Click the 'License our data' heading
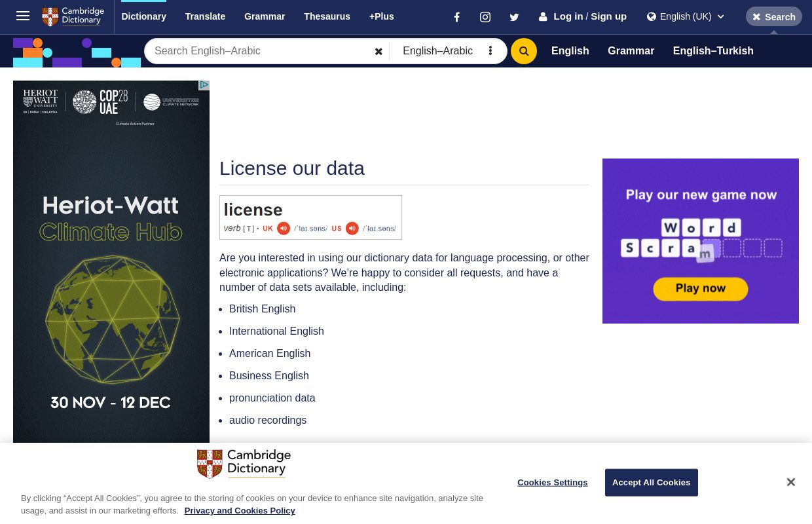 [292, 168]
